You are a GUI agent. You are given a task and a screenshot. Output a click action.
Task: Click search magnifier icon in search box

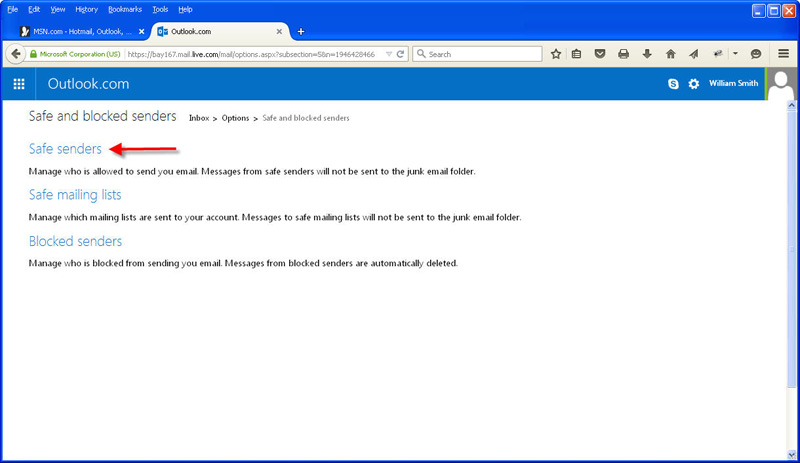[421, 54]
